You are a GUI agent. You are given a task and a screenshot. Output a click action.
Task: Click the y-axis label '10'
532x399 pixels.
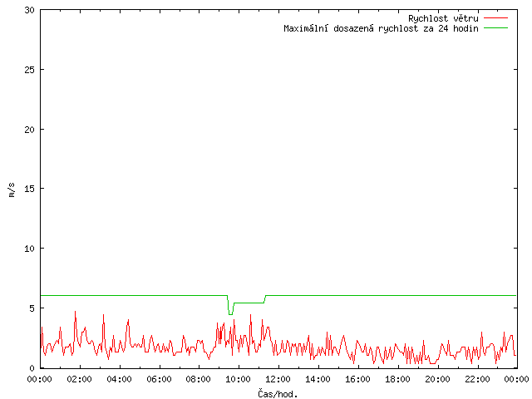coord(30,249)
